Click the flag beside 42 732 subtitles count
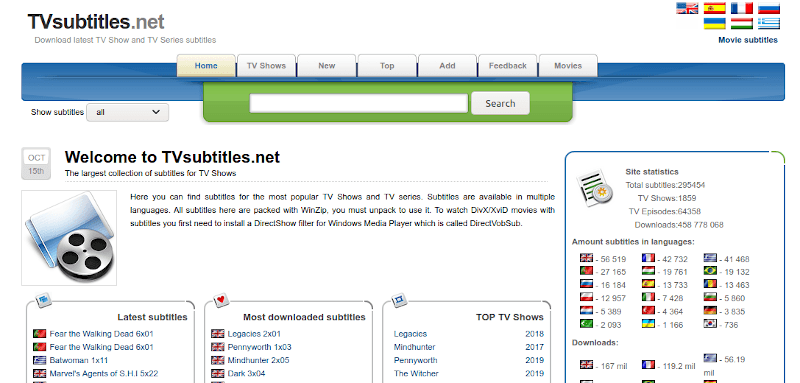The image size is (800, 383). coord(648,258)
